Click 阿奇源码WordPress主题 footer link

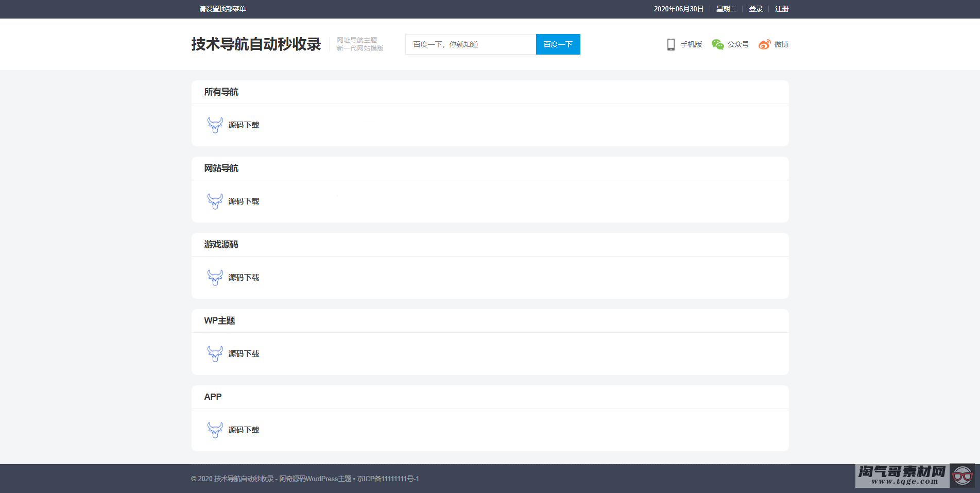(x=315, y=479)
